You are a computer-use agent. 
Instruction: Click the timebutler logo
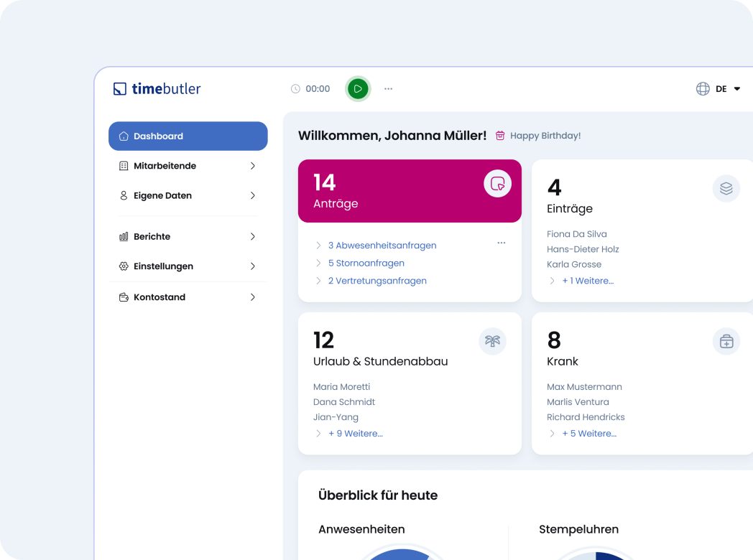click(157, 89)
